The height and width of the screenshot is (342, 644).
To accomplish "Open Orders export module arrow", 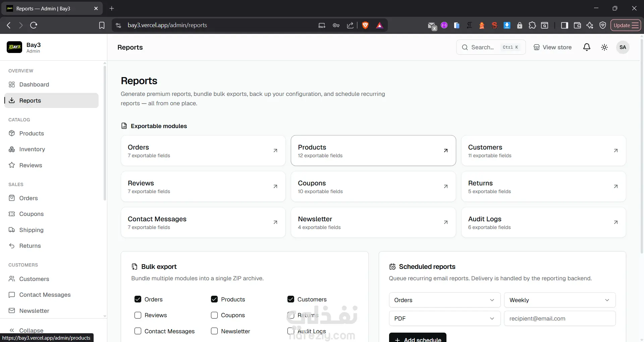I will [x=275, y=151].
